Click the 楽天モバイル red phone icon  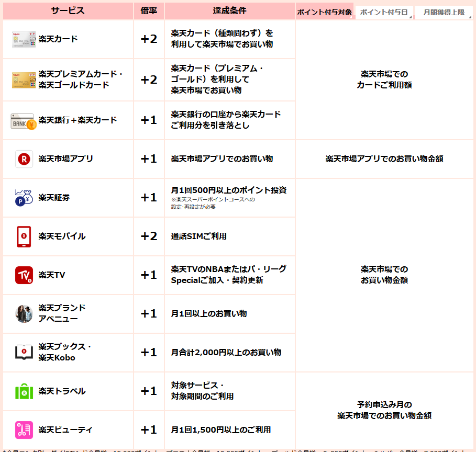[24, 236]
